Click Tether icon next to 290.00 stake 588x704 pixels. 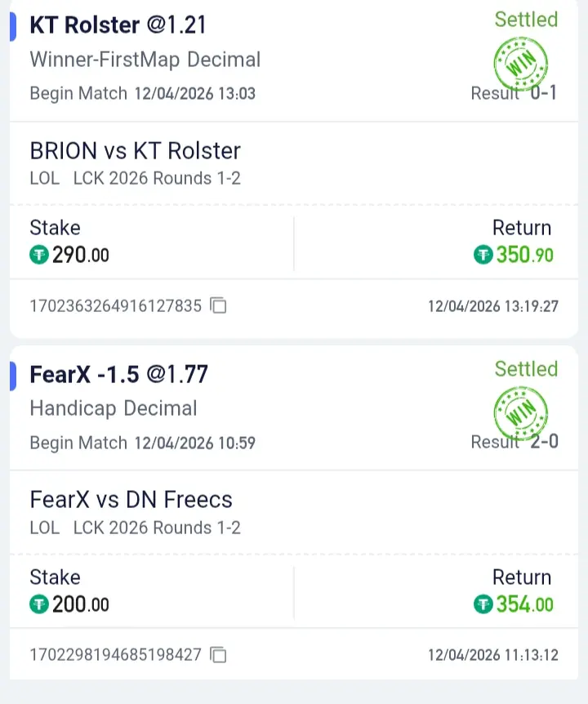point(39,256)
